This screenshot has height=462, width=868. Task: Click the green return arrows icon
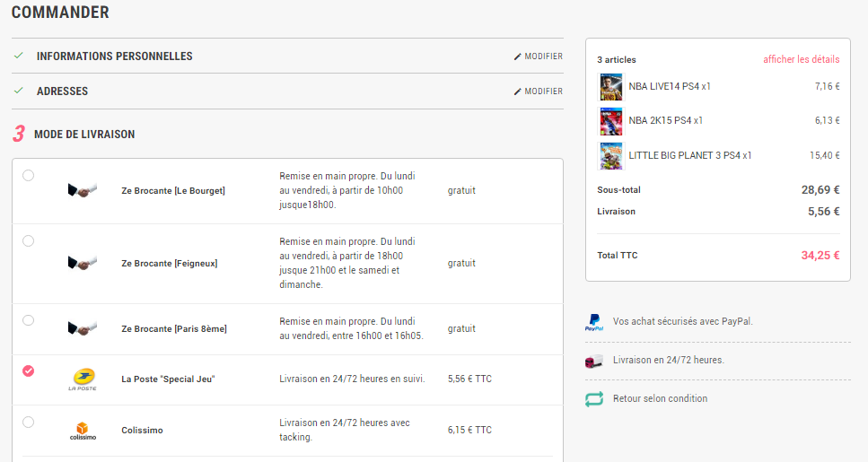coord(593,399)
